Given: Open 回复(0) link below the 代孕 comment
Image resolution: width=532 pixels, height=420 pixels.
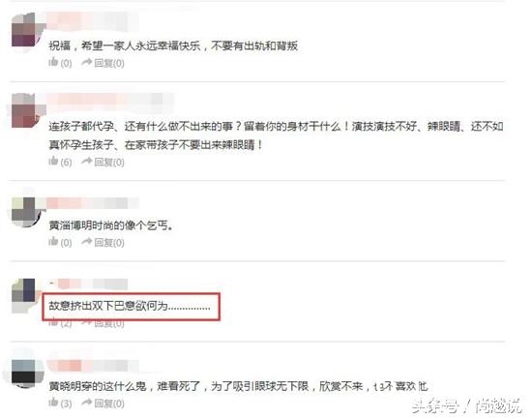Looking at the screenshot, I should [109, 162].
